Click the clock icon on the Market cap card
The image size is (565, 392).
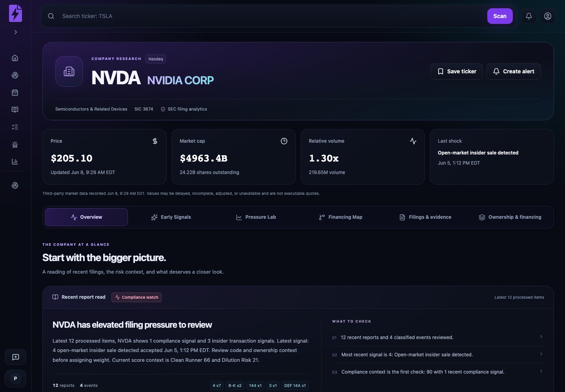(x=284, y=141)
